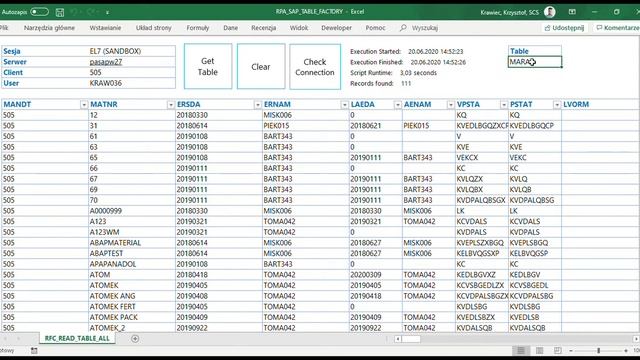Click the Get Table button
The height and width of the screenshot is (360, 640).
[208, 67]
